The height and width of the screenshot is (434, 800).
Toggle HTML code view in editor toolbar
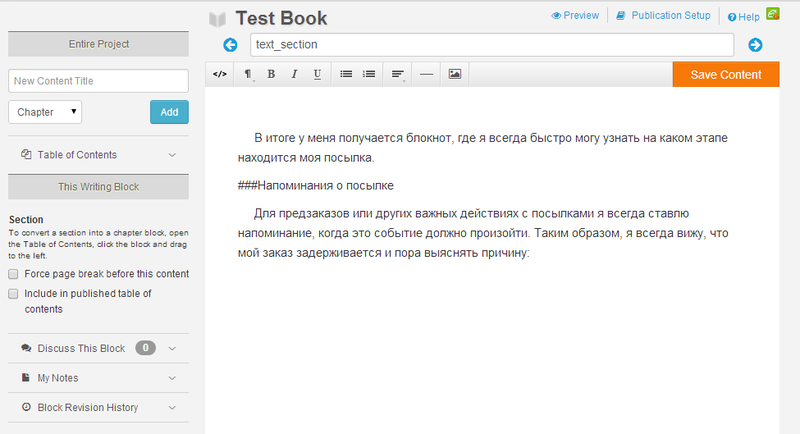(x=220, y=74)
